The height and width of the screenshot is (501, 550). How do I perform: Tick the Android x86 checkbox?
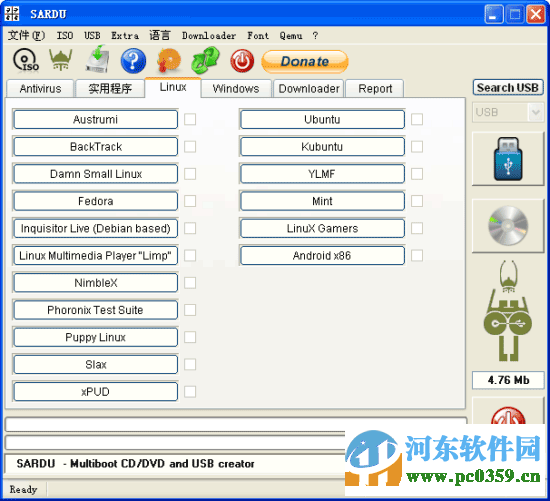[417, 255]
